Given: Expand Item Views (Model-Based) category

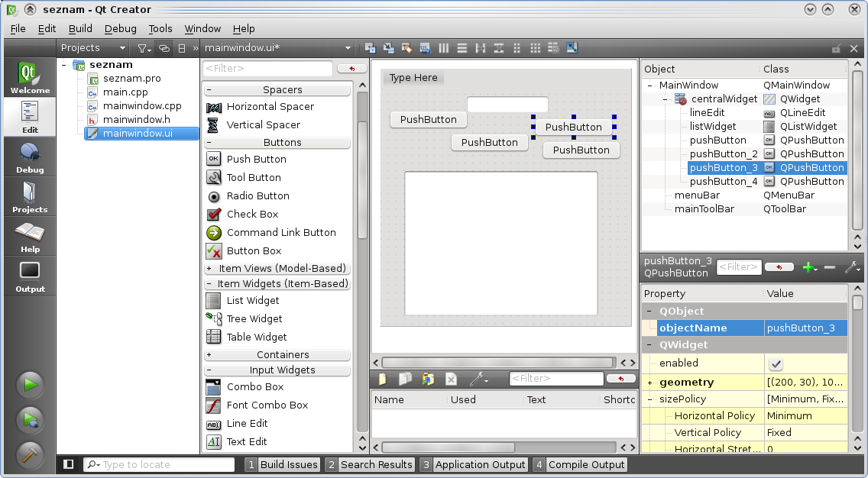Looking at the screenshot, I should [209, 268].
